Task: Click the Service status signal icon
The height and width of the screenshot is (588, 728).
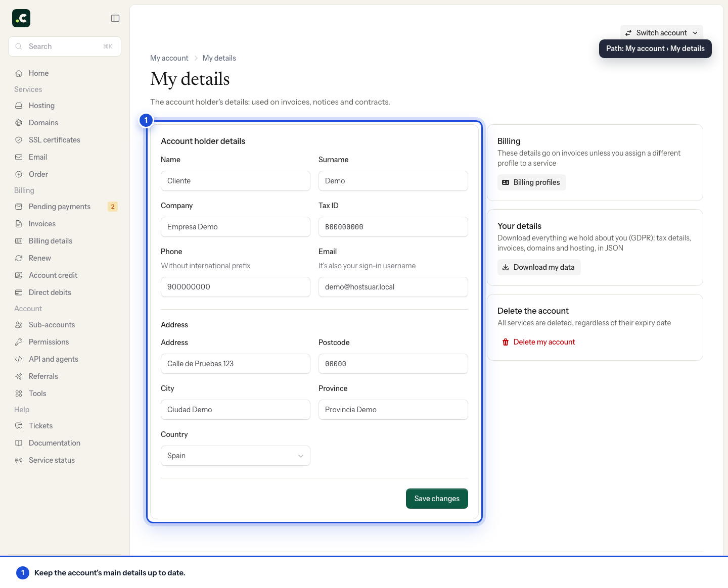Action: tap(19, 460)
